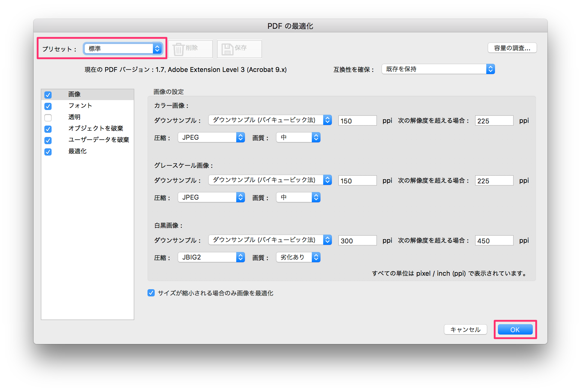Click the color image 225 ppi threshold field
This screenshot has width=581, height=392.
click(494, 121)
